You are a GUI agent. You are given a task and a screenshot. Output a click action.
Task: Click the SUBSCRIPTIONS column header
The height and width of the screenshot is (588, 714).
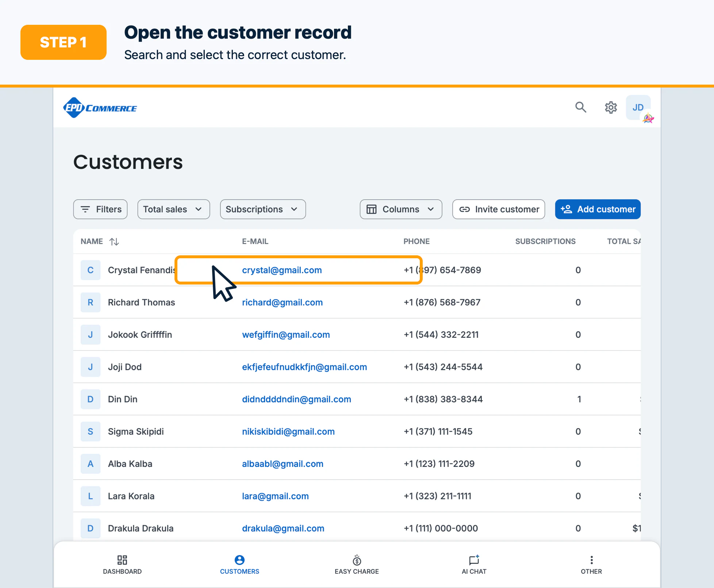[545, 241]
